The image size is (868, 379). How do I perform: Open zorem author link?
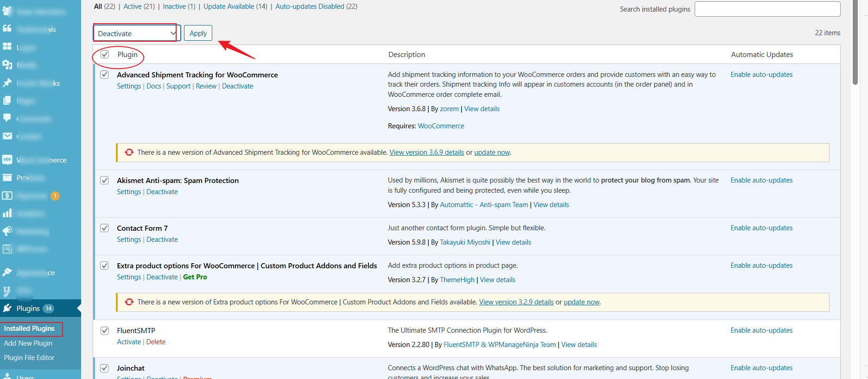[449, 109]
